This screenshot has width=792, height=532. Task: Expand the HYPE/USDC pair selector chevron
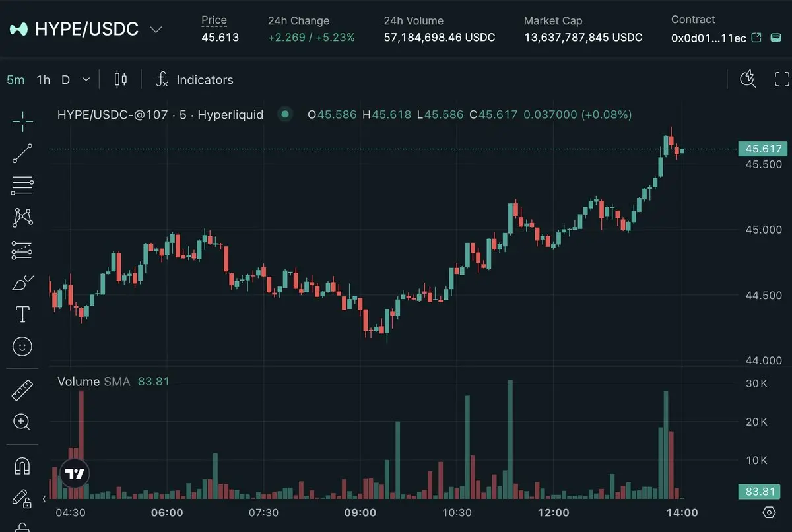pyautogui.click(x=156, y=30)
